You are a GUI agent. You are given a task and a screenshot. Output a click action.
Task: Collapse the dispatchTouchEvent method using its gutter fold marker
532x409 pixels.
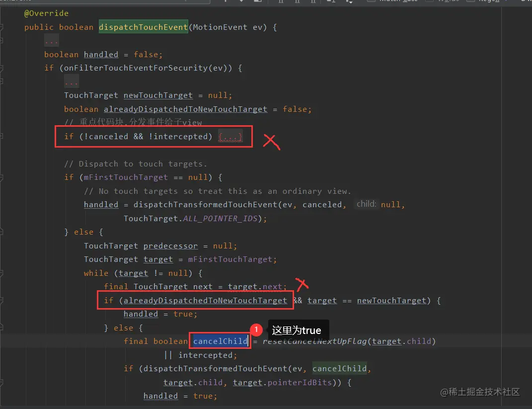1,27
